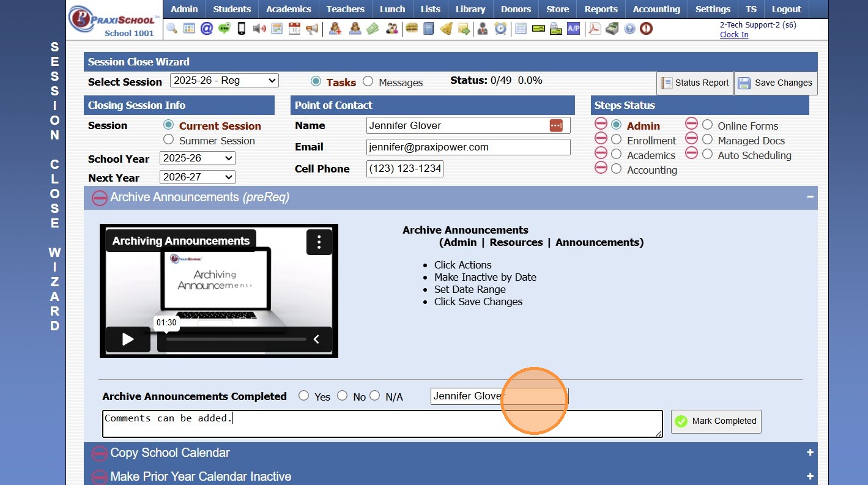Open the cash register icon

click(612, 28)
